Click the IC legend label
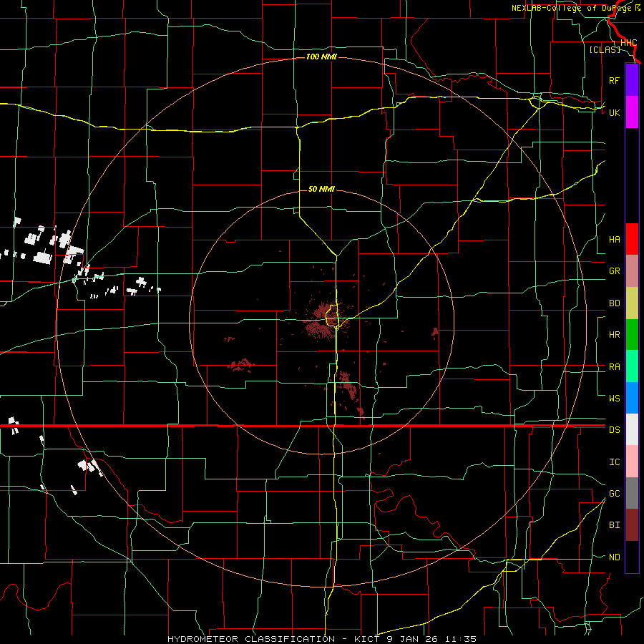 tap(614, 462)
